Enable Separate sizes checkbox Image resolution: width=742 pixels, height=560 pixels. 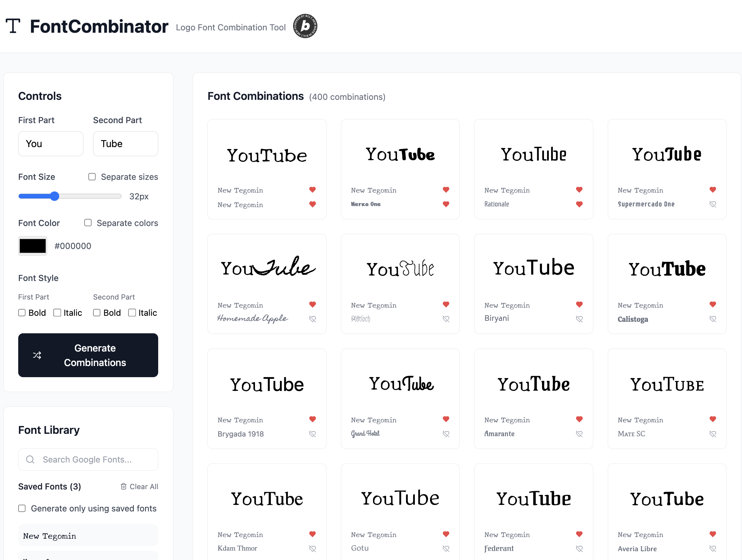coord(92,177)
